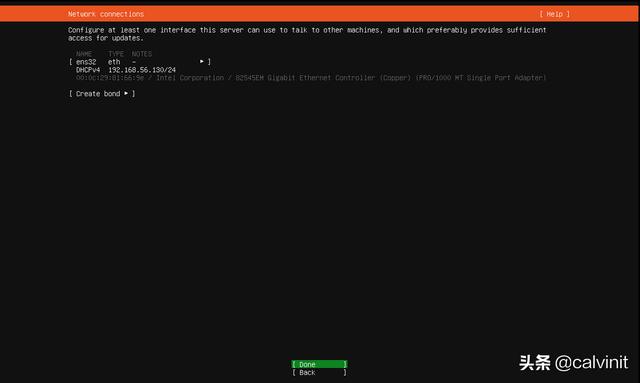
Task: Click the Network connections title
Action: (106, 14)
